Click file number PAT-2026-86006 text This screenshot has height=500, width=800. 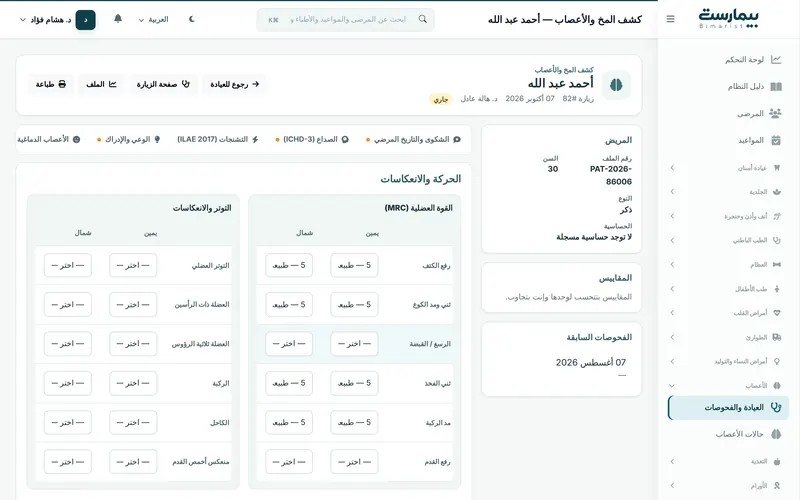tap(611, 175)
